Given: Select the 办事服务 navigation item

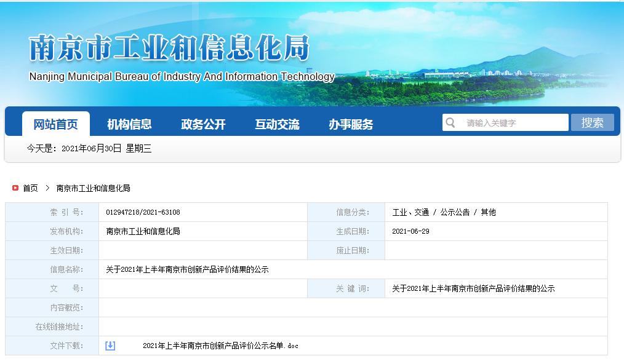Looking at the screenshot, I should 351,124.
